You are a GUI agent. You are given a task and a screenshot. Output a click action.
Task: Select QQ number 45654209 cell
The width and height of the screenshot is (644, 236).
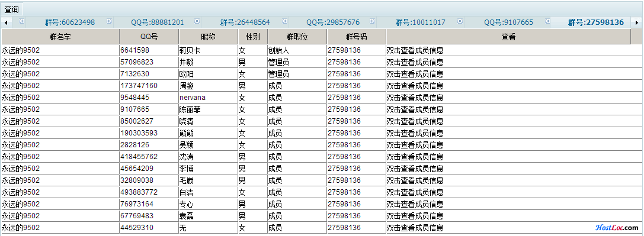click(149, 169)
